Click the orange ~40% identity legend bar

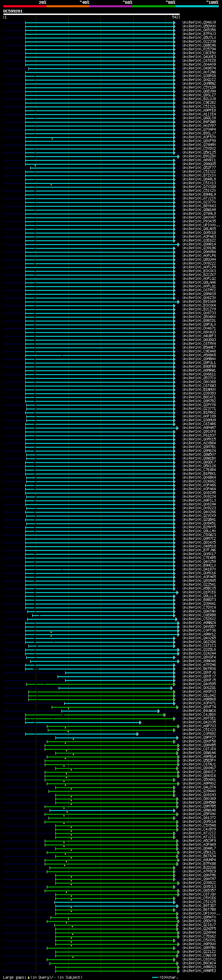coord(68,6)
